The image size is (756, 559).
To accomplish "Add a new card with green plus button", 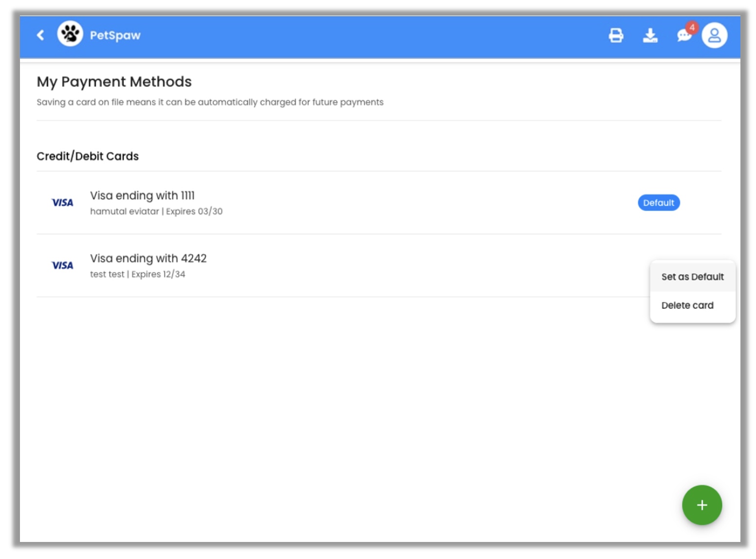I will (x=701, y=505).
